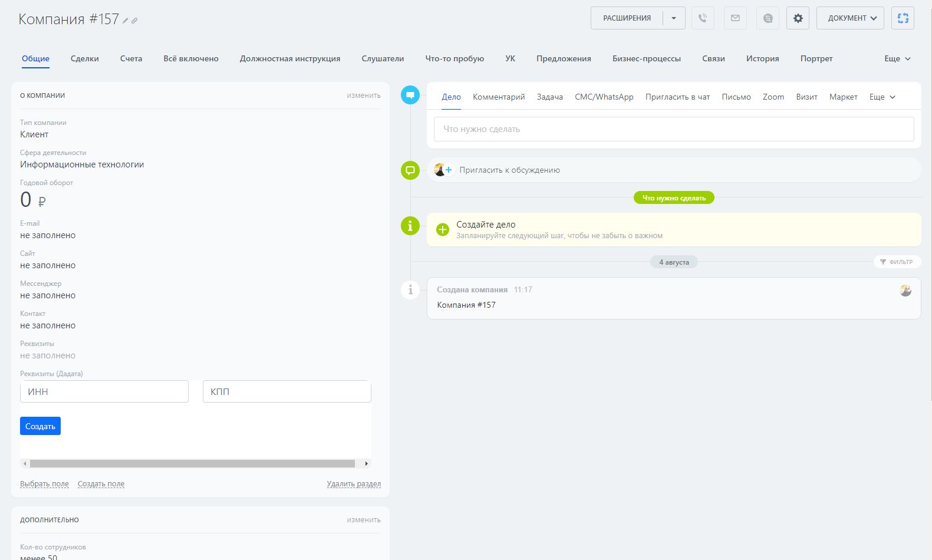Viewport: 932px width, 560px height.
Task: Open settings with the gear icon
Action: 798,18
